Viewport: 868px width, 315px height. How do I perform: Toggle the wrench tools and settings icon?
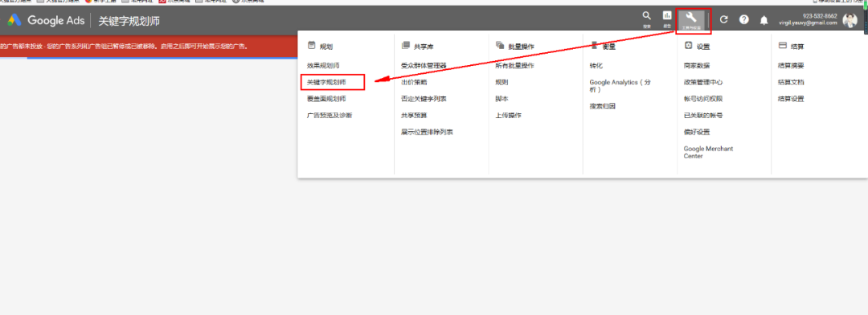(691, 20)
